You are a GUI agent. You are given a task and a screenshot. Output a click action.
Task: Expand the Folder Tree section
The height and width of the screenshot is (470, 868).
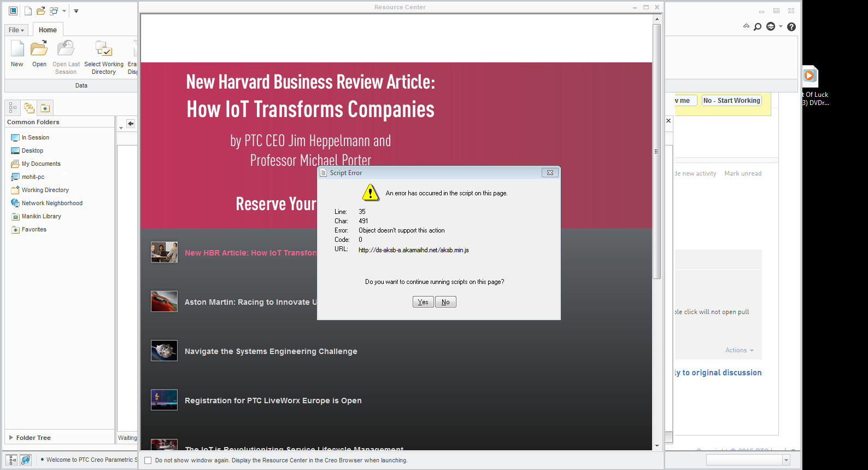tap(11, 438)
